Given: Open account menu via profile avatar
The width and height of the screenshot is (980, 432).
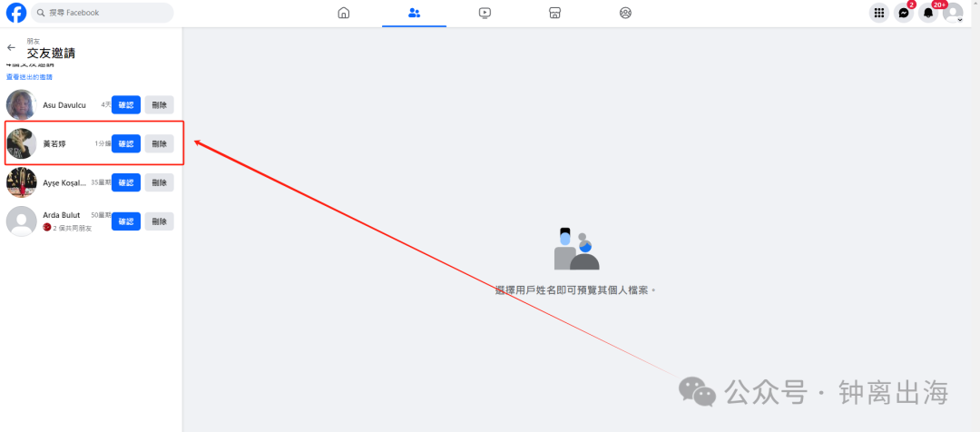Looking at the screenshot, I should (953, 13).
